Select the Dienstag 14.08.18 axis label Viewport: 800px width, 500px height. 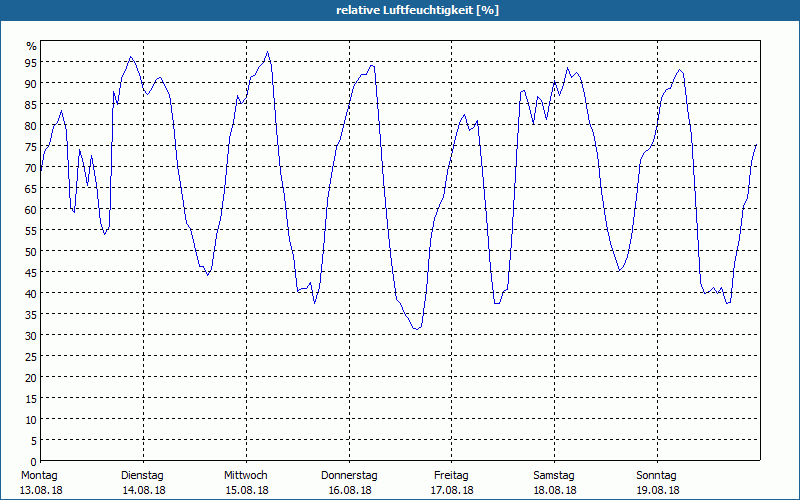[143, 483]
